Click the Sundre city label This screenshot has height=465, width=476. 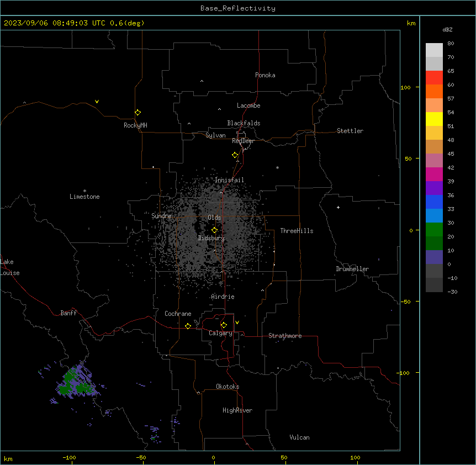[x=161, y=216]
